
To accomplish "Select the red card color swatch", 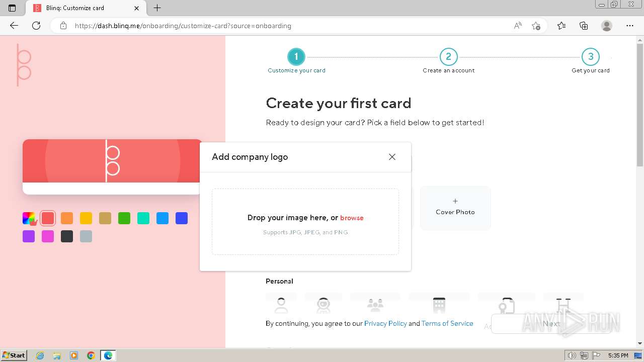I will 48,218.
